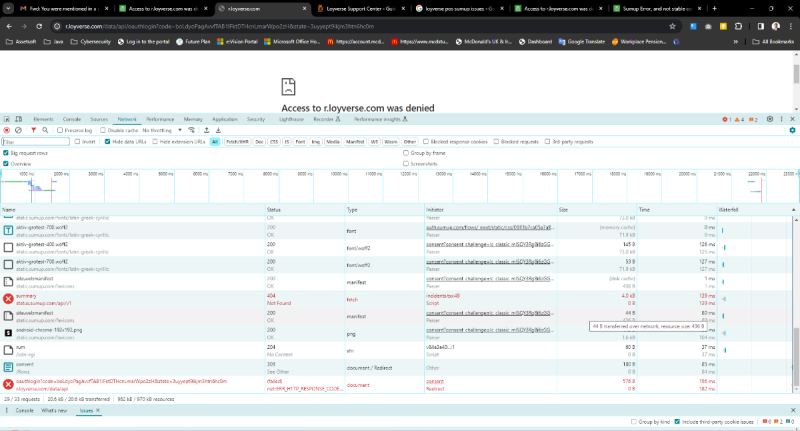
Task: Open the Application panel tab
Action: click(225, 119)
